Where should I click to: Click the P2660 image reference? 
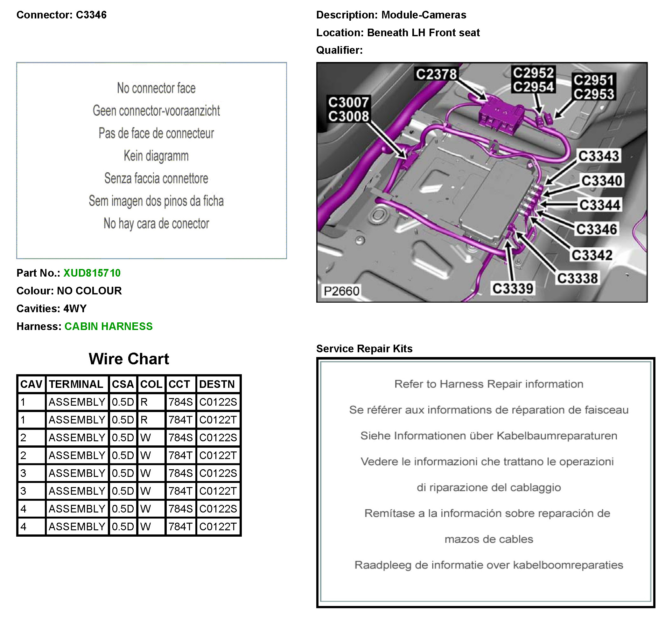tap(341, 291)
